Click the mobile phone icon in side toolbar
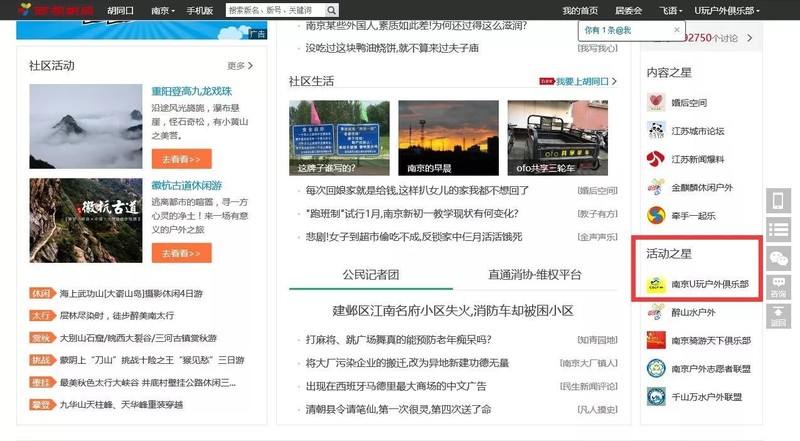The image size is (800, 441). (779, 201)
